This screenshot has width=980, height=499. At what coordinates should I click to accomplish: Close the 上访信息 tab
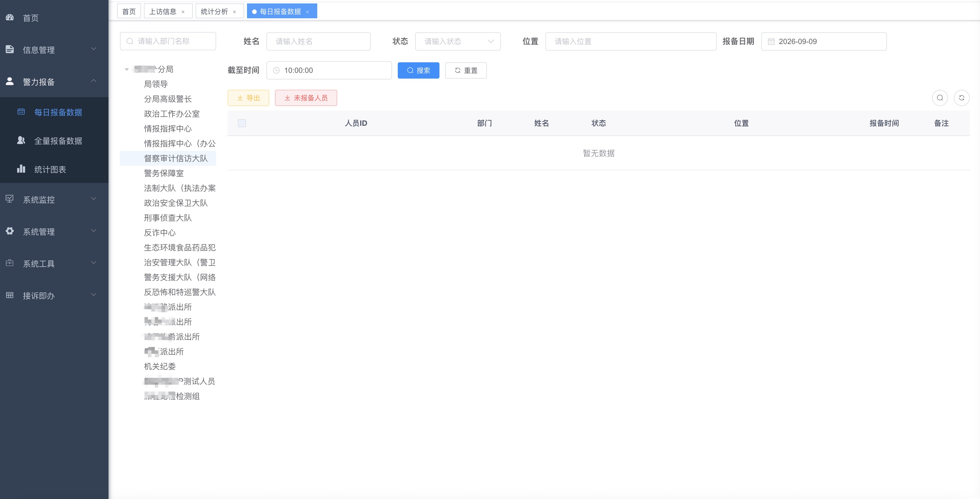pyautogui.click(x=183, y=12)
